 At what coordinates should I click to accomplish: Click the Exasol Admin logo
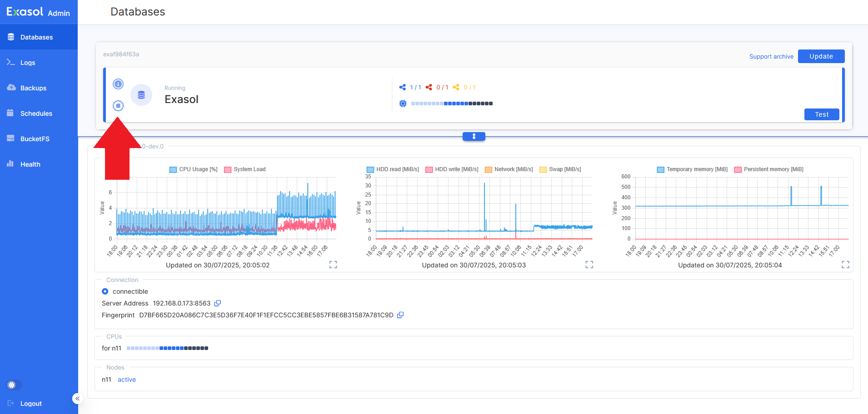[x=38, y=12]
